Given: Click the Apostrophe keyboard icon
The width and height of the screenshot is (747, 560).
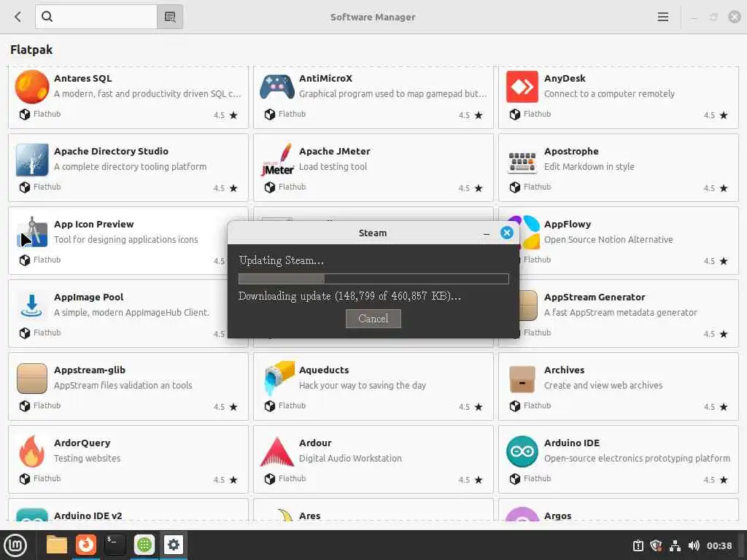Looking at the screenshot, I should 522,161.
